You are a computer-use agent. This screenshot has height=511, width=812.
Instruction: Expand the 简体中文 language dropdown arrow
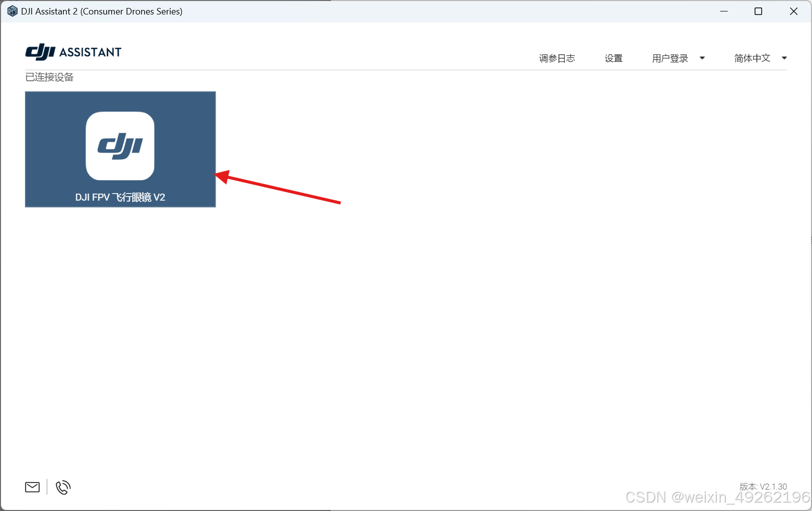[784, 58]
